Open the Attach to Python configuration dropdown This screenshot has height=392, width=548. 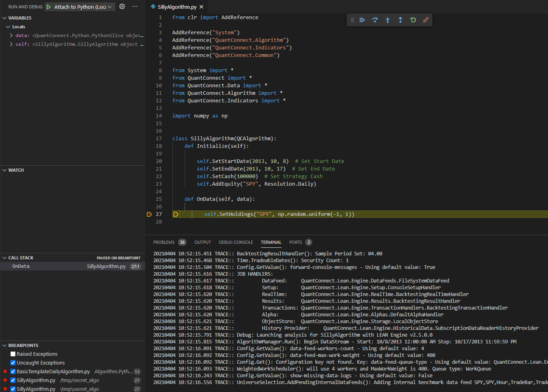83,7
